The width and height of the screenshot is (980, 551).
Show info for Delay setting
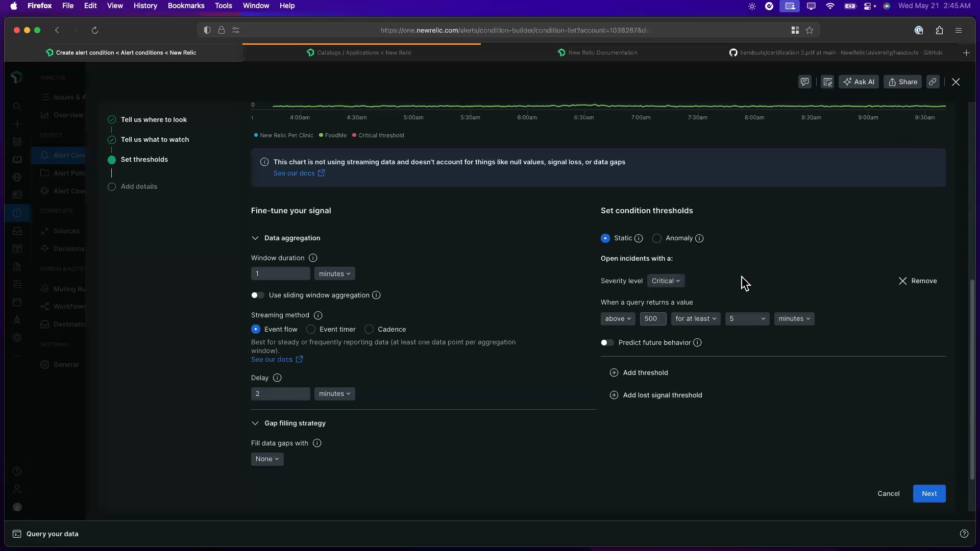point(277,378)
